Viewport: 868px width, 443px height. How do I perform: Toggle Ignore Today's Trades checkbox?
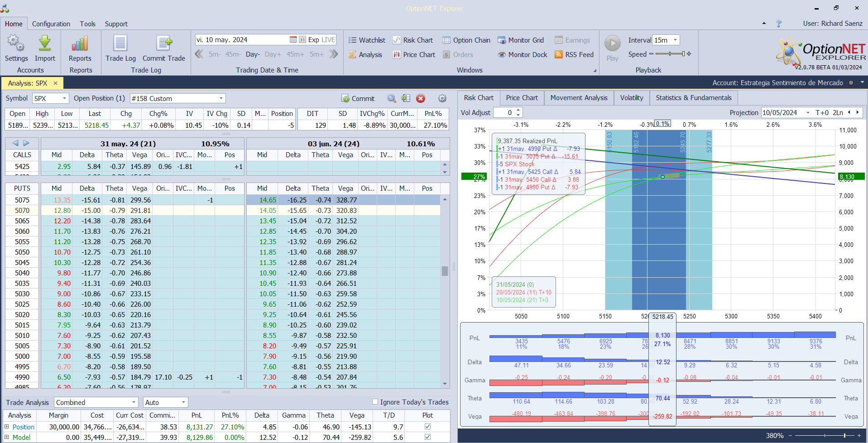pos(375,402)
